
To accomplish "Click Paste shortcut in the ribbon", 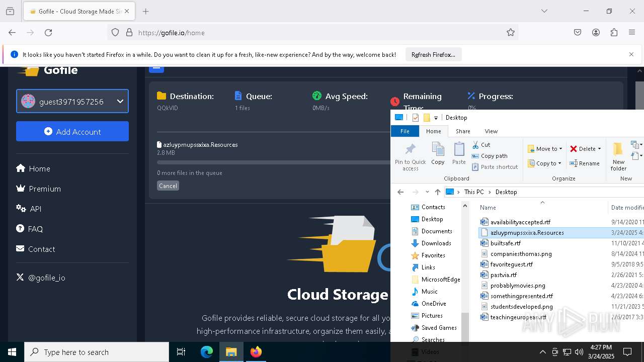I will [x=495, y=167].
